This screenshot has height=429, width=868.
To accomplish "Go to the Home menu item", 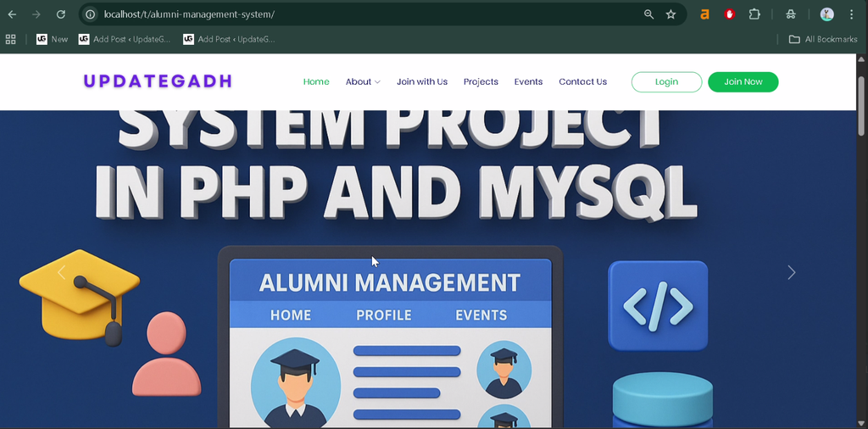I will [x=316, y=82].
